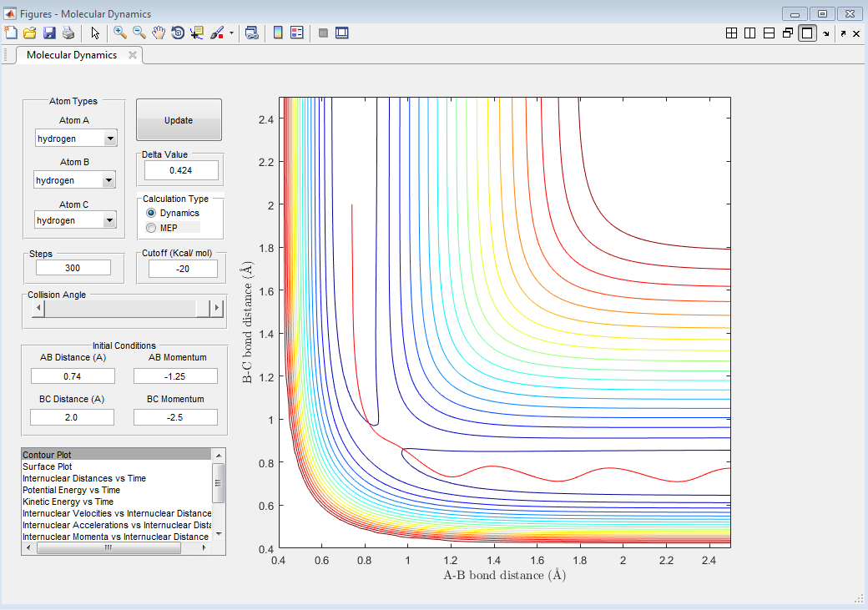The width and height of the screenshot is (868, 610).
Task: Switch to the Molecular Dynamics tab
Action: pos(72,55)
